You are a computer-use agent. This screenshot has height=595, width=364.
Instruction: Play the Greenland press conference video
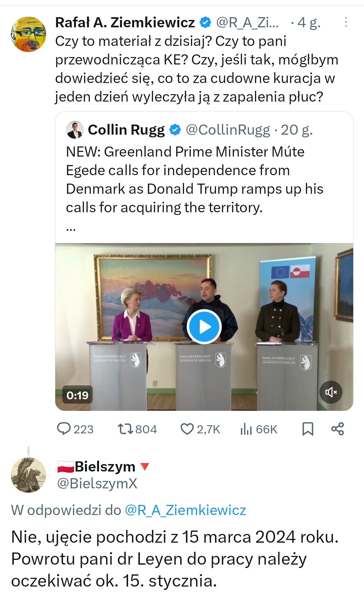[x=204, y=327]
